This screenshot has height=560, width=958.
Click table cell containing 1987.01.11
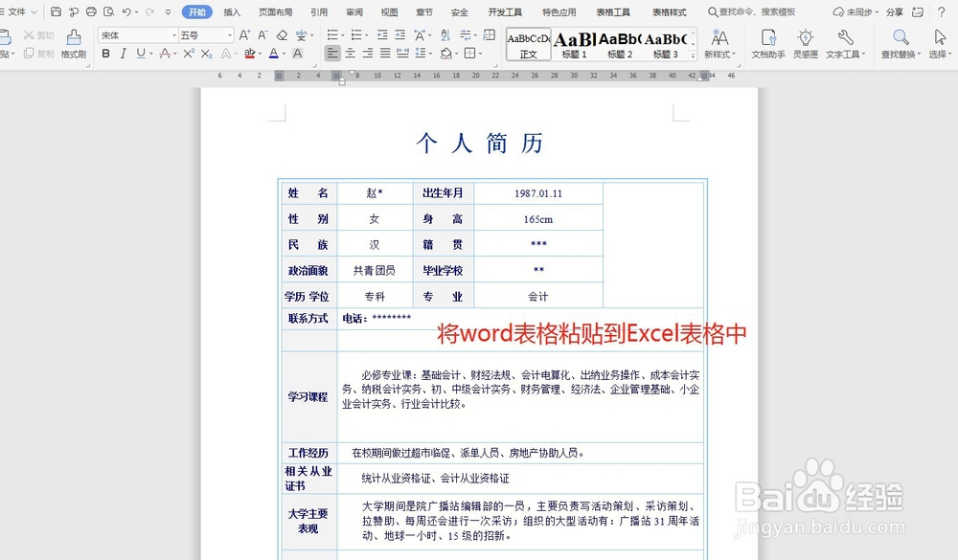(538, 193)
